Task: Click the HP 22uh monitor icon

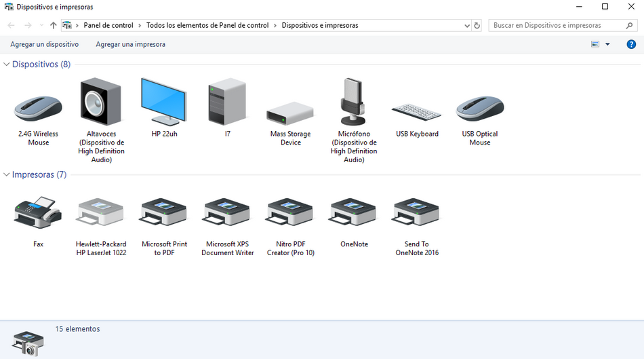Action: pyautogui.click(x=164, y=103)
